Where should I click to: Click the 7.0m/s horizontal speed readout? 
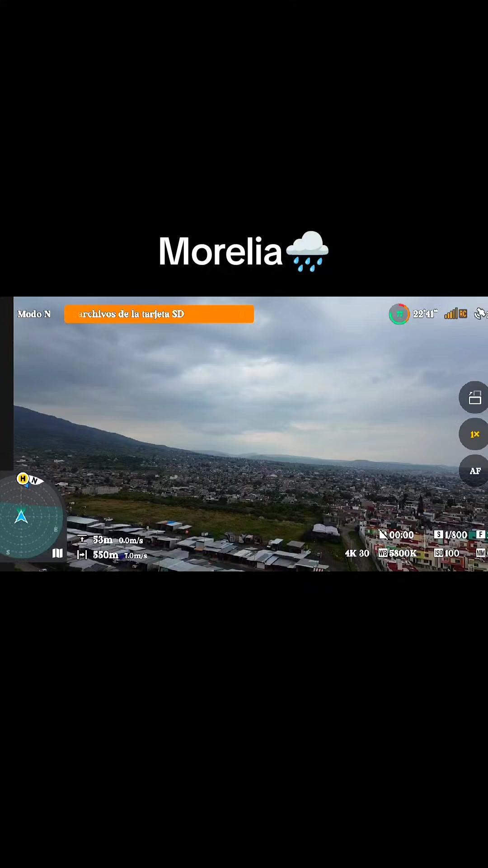coord(136,556)
